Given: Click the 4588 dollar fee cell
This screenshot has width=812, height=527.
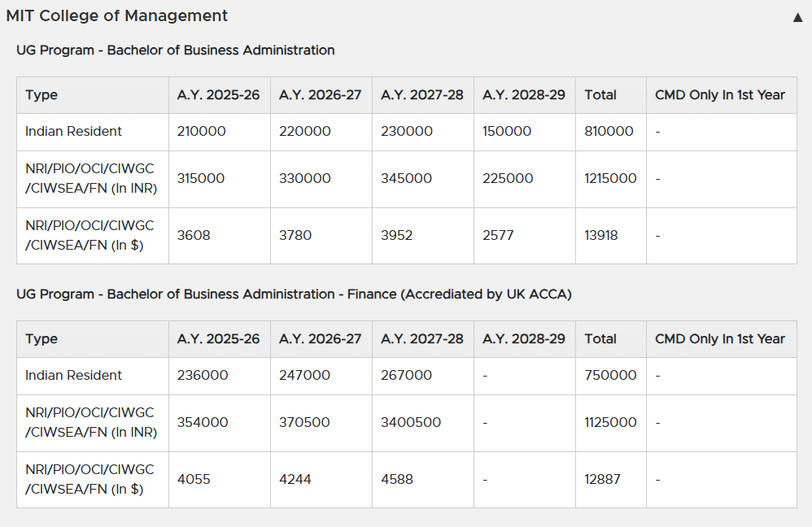Looking at the screenshot, I should 397,480.
